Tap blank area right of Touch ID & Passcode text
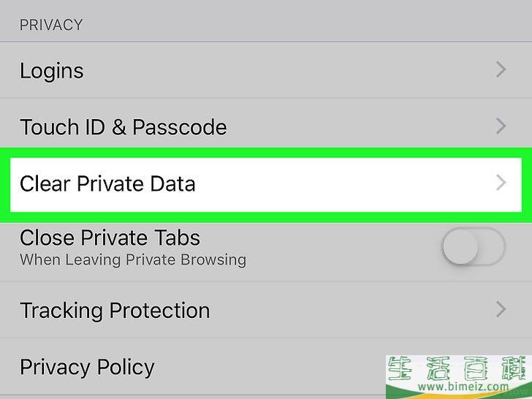532x399 pixels. click(x=360, y=126)
